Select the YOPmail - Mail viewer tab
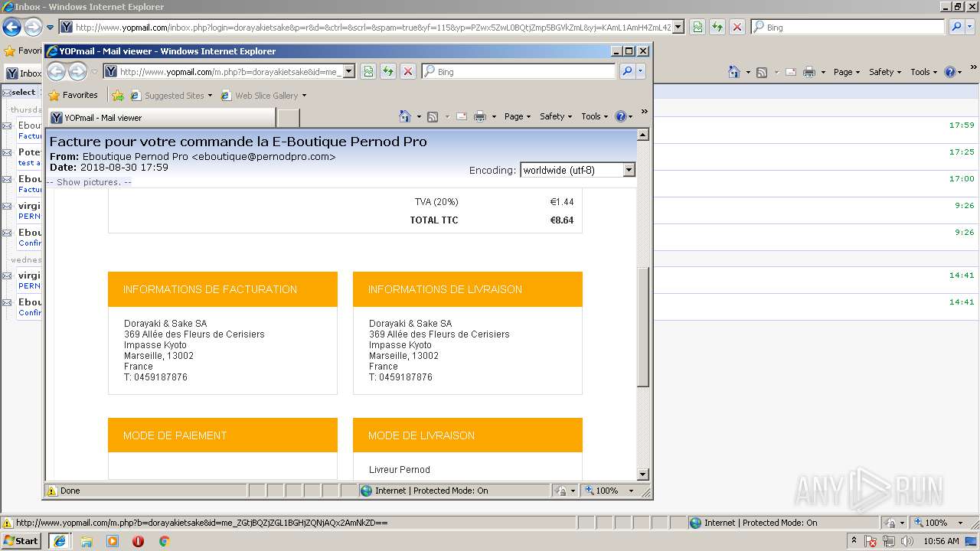Image resolution: width=980 pixels, height=551 pixels. click(x=162, y=118)
